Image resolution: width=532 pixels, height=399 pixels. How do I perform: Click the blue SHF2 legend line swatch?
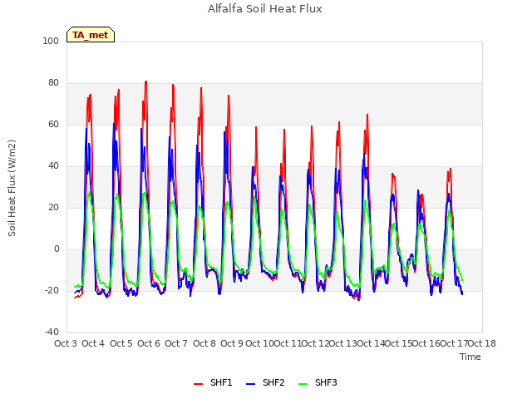[250, 384]
